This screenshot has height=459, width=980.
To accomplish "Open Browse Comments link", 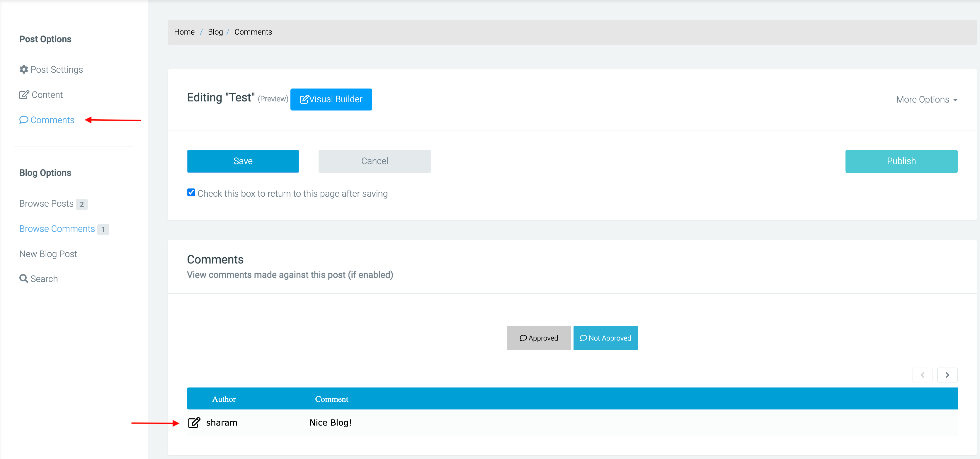I will click(x=57, y=229).
